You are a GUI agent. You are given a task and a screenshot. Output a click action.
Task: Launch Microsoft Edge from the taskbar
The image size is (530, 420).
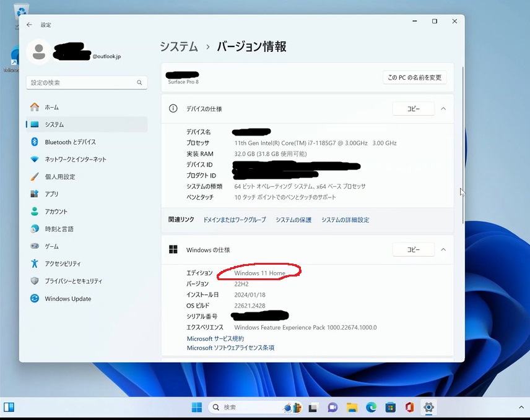371,408
